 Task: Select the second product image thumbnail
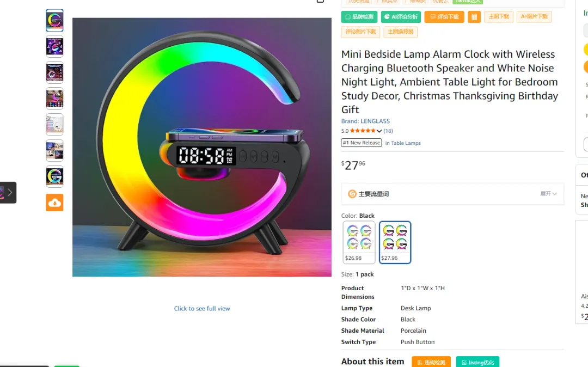click(54, 46)
